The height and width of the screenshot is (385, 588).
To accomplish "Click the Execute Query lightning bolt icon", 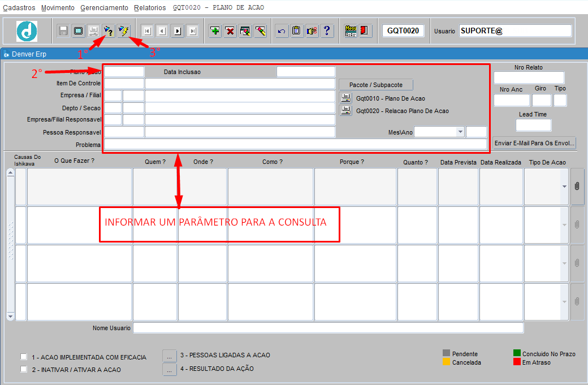I will point(123,31).
